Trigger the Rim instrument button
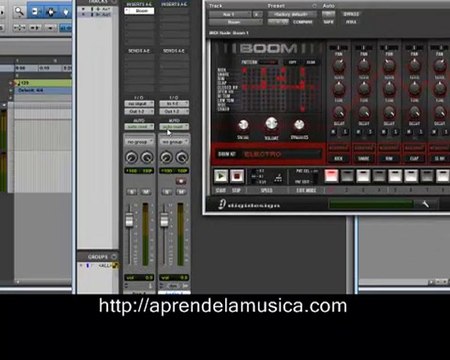The width and height of the screenshot is (450, 360). coord(389,159)
